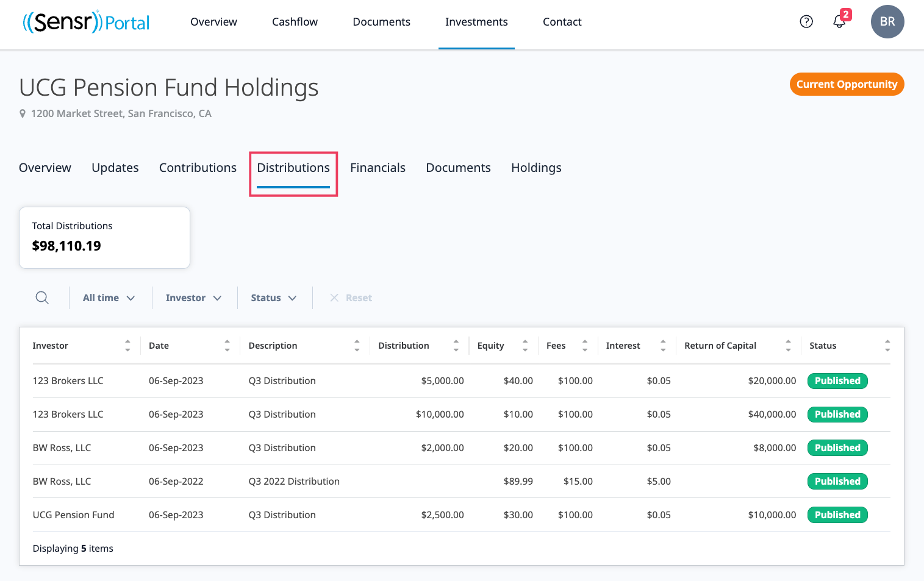Click the $10,000.00 distribution amount
The image size is (924, 581).
click(x=440, y=415)
